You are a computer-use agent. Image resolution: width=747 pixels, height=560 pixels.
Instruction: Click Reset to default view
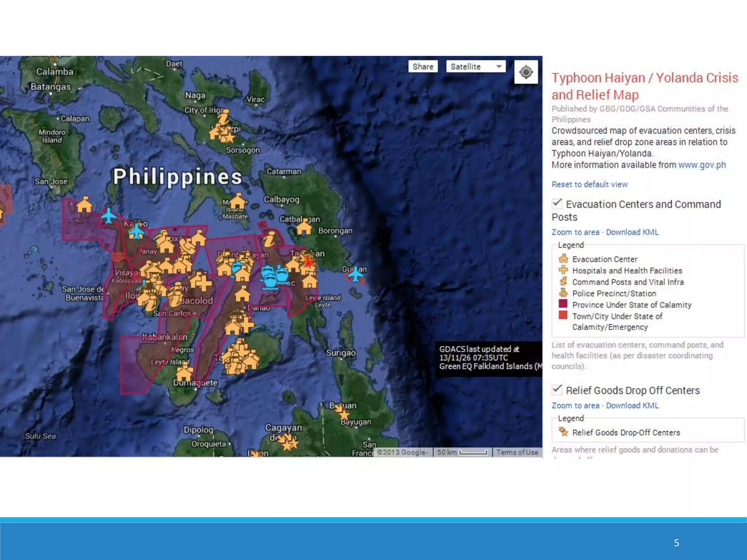[x=589, y=184]
